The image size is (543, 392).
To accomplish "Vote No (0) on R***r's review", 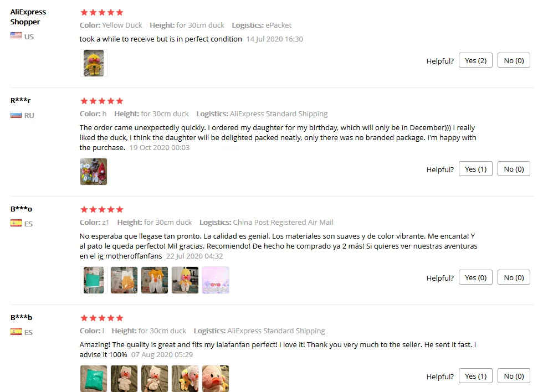I will pos(514,169).
